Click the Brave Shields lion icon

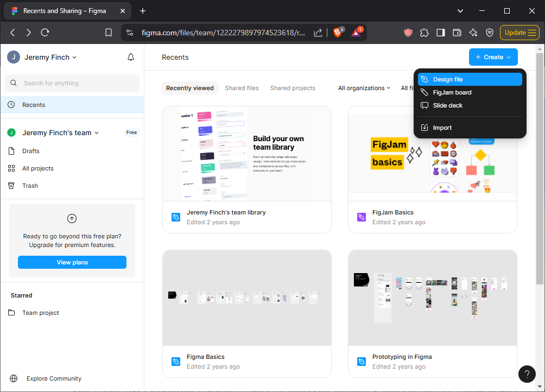[338, 33]
